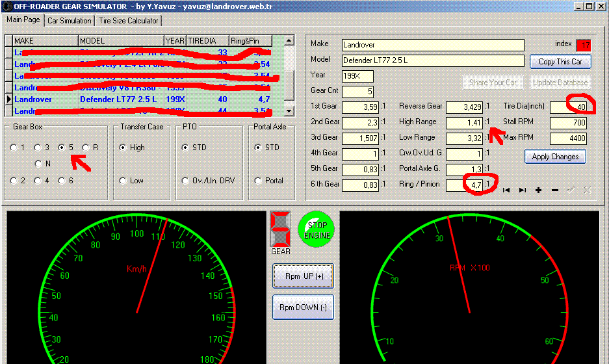Click the Portal Axle G. field
Screen dimensions: 609x364
click(x=464, y=170)
